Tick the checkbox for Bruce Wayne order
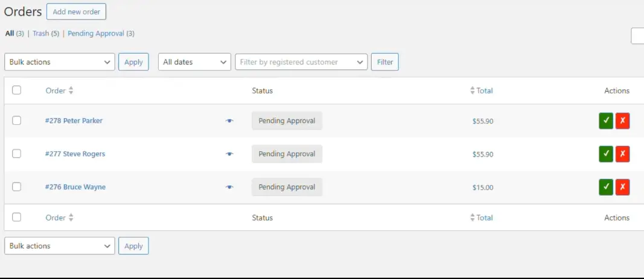The height and width of the screenshot is (279, 644). (x=17, y=187)
